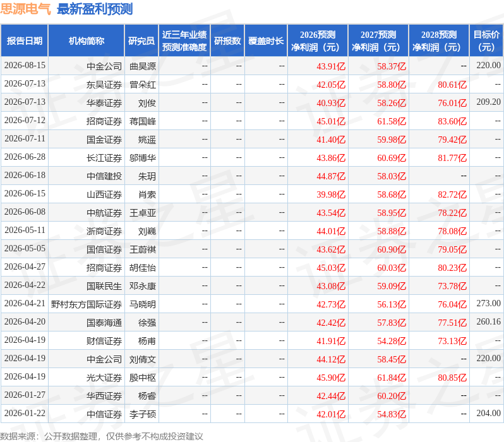Select the 83.60亿 forecast from 招商证券
Image resolution: width=504 pixels, height=442 pixels.
click(x=452, y=121)
